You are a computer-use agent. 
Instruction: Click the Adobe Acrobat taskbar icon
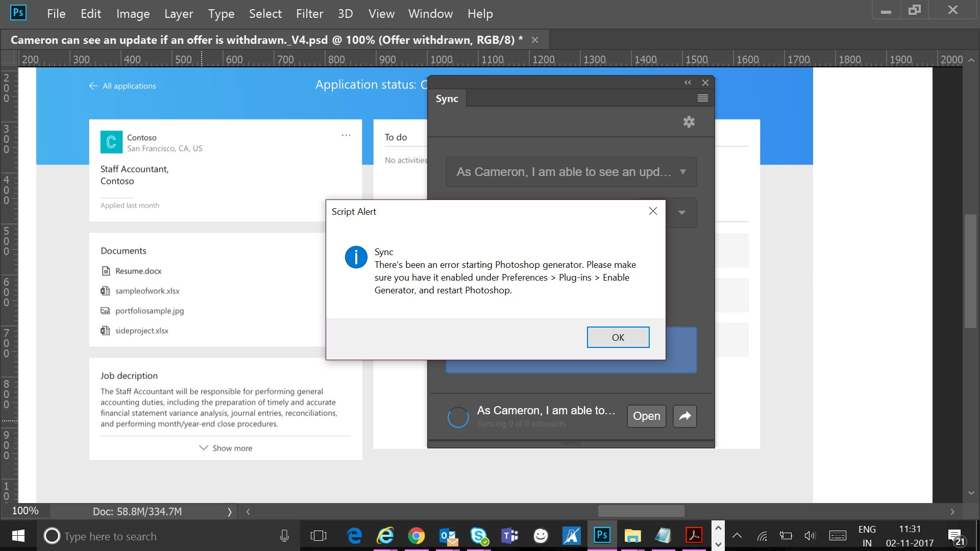tap(694, 536)
